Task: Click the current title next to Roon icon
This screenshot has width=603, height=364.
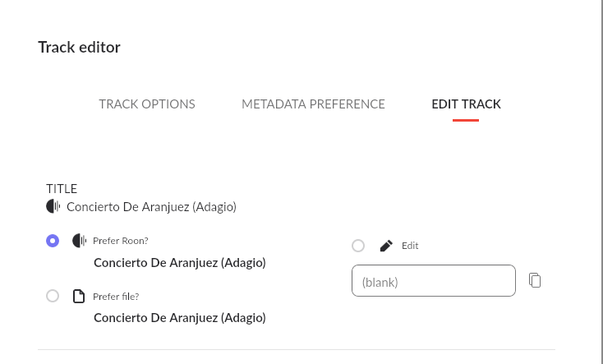Action: click(x=151, y=207)
